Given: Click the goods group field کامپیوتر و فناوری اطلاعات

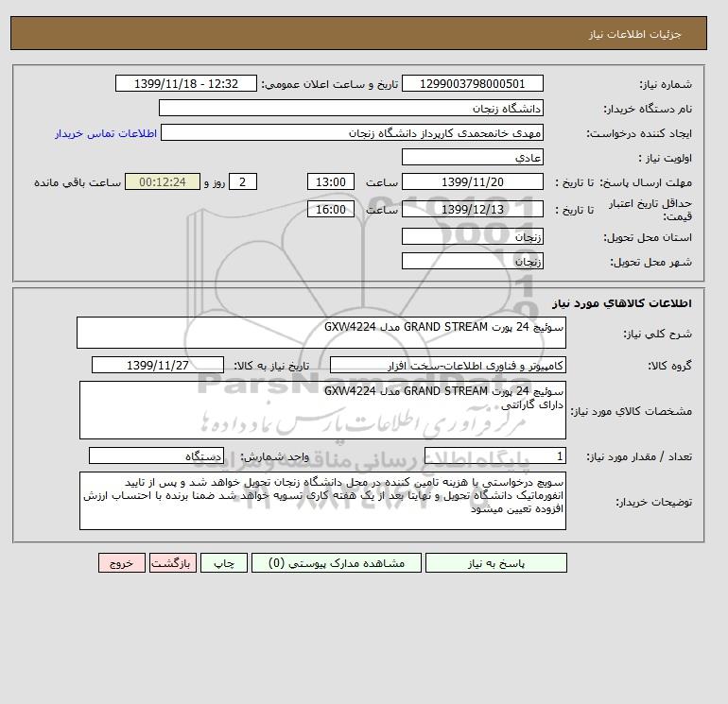Looking at the screenshot, I should tap(447, 365).
